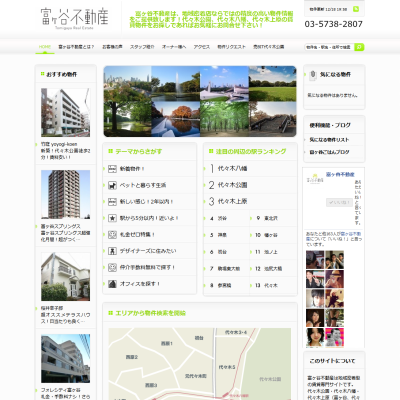Click the green search magnifier button
This screenshot has width=400, height=400.
tap(359, 47)
